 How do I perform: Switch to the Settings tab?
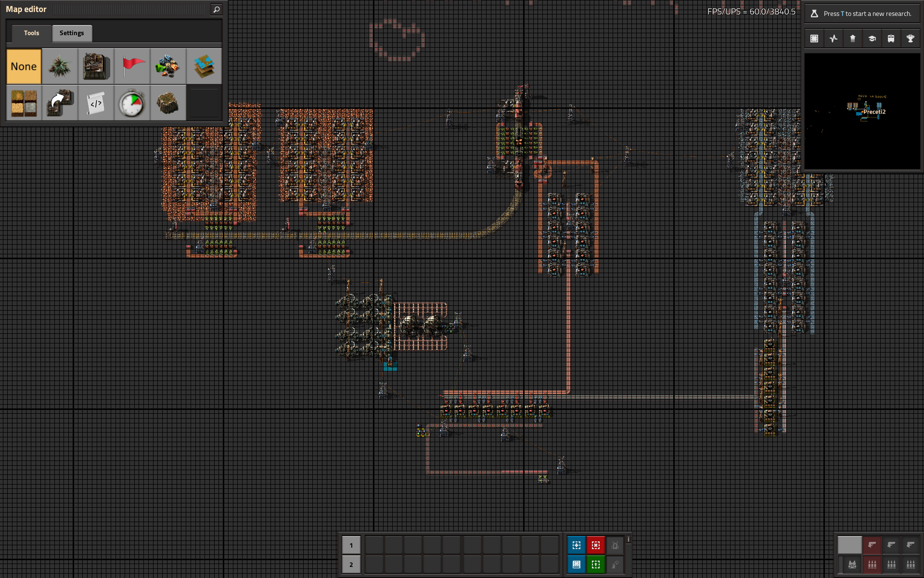72,33
